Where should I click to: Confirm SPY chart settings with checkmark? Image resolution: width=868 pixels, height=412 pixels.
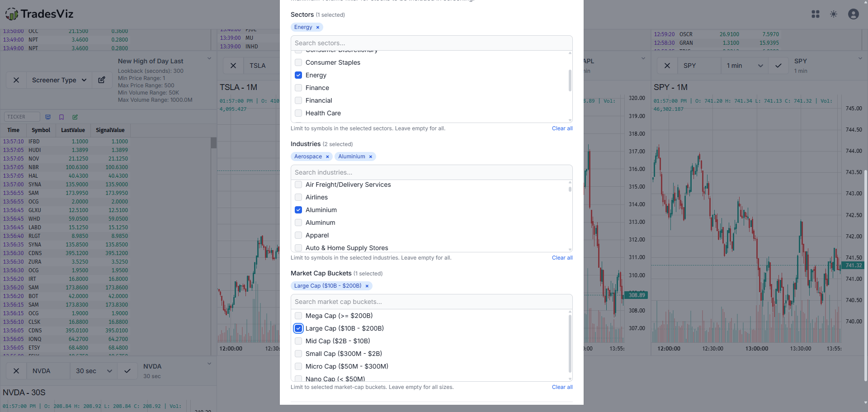tap(778, 66)
